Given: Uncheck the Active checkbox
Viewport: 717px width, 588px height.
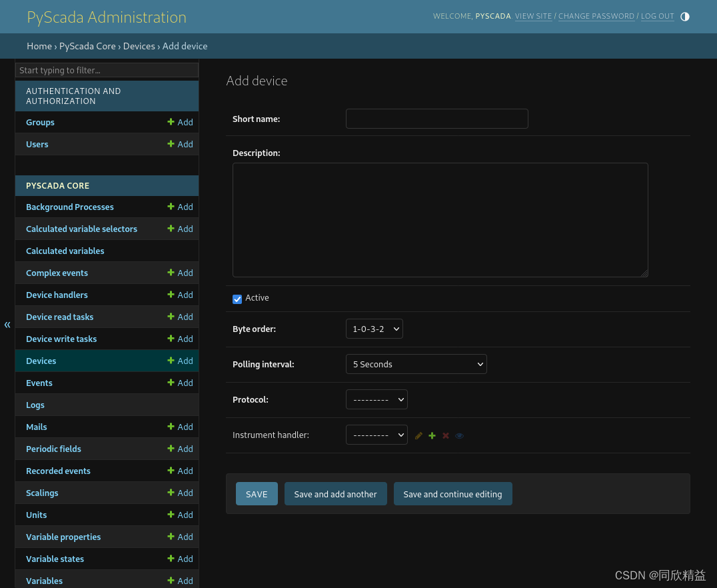Looking at the screenshot, I should (x=237, y=299).
